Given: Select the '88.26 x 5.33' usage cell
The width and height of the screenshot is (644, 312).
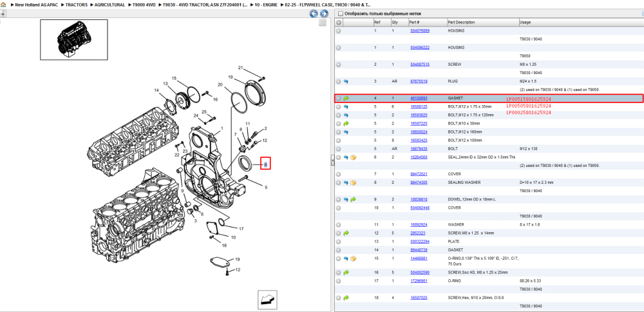Looking at the screenshot, I should pos(530,281).
